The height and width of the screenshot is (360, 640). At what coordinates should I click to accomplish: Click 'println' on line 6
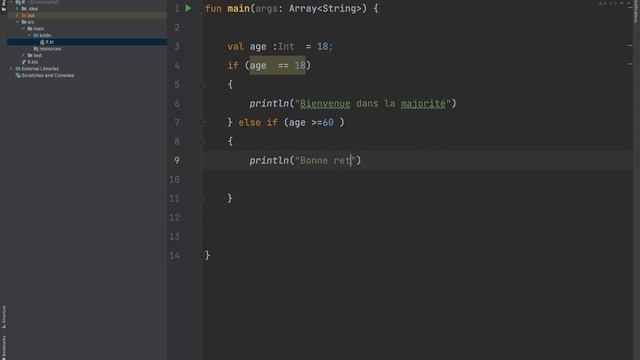(x=269, y=104)
